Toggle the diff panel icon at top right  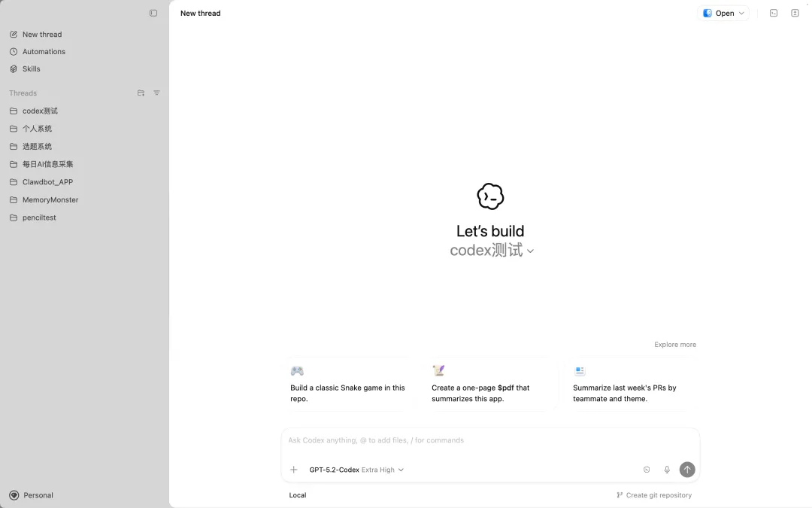tap(795, 13)
